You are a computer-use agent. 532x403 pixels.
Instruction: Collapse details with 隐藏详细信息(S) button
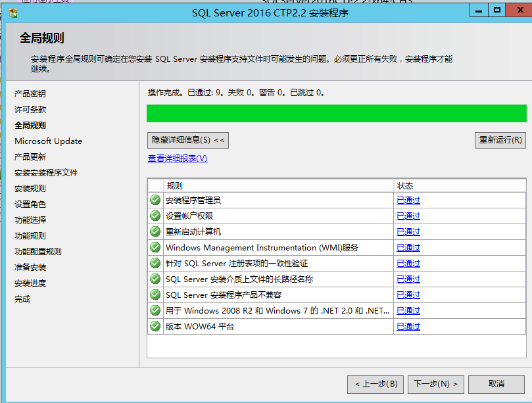coord(188,140)
